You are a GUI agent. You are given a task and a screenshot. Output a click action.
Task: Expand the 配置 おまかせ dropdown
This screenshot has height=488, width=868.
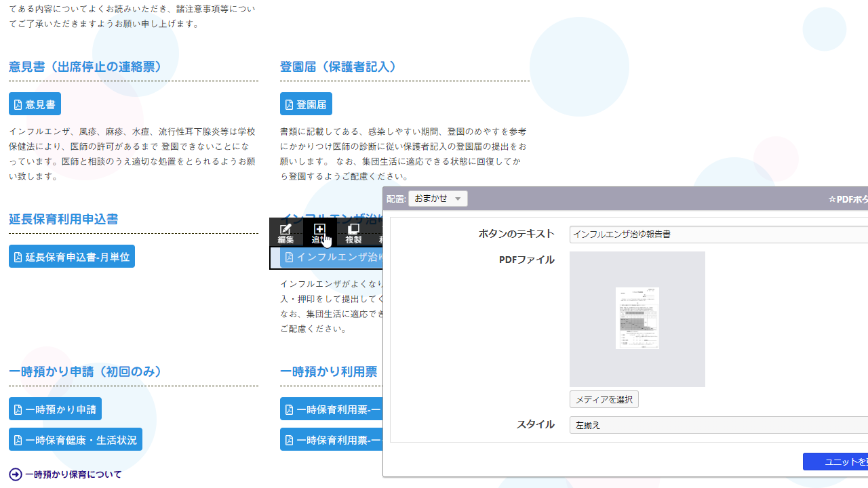pos(438,199)
